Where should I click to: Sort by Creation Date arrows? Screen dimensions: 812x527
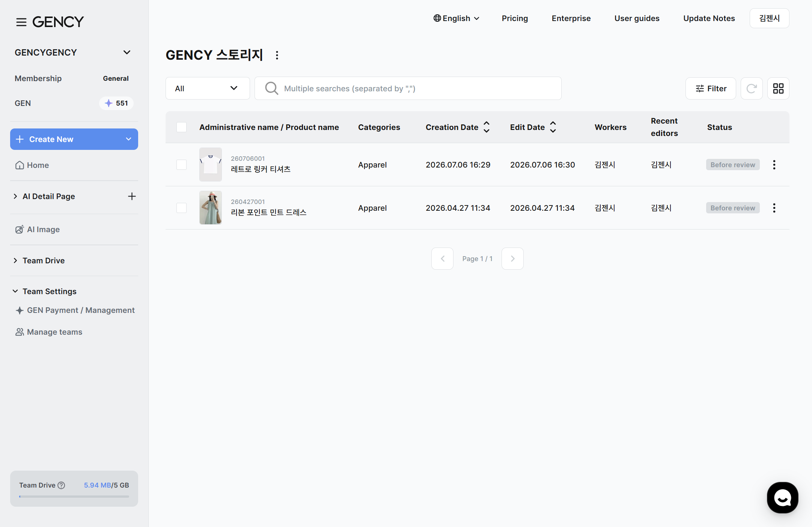point(487,127)
